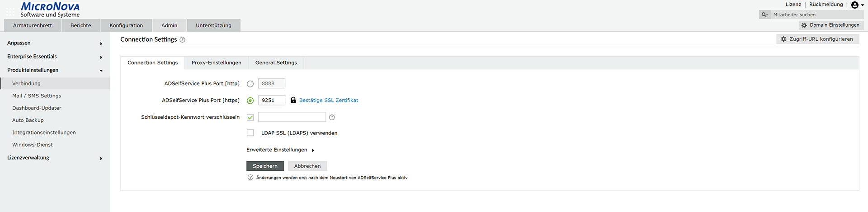The image size is (868, 212).
Task: Go to the Admin tab
Action: pyautogui.click(x=170, y=25)
